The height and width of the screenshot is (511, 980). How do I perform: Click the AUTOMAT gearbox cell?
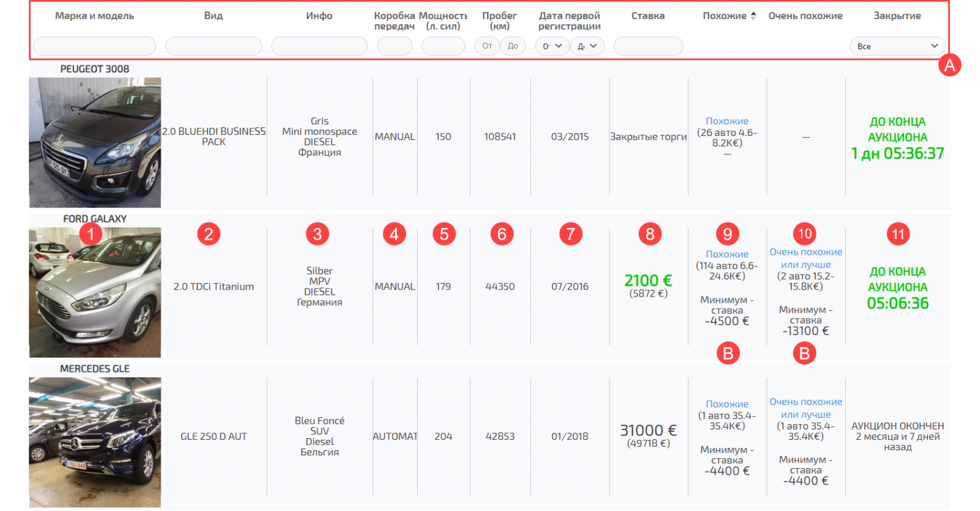tap(395, 436)
